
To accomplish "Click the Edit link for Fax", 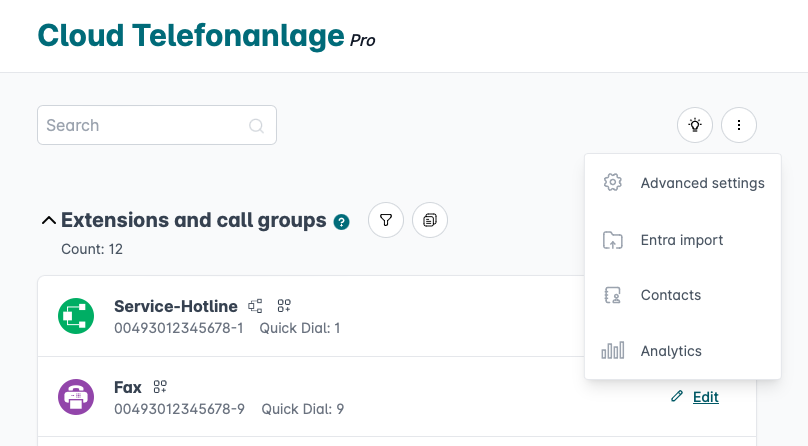I will (x=705, y=397).
